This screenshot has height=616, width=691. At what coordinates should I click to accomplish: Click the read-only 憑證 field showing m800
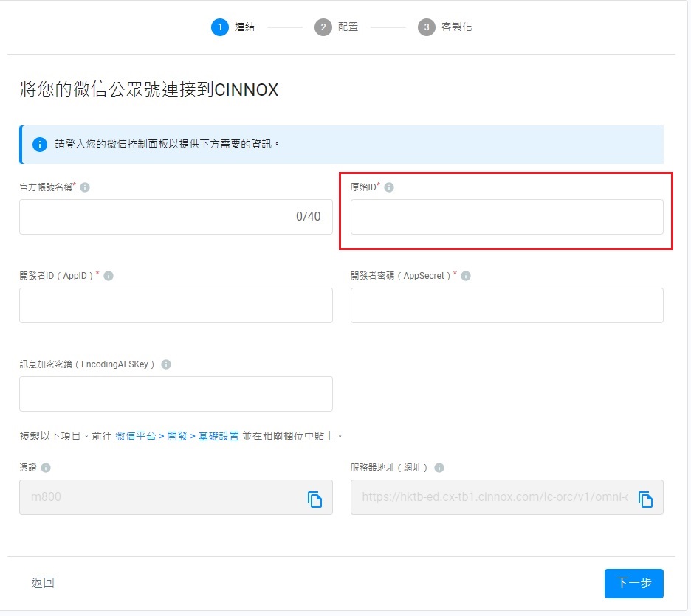176,497
